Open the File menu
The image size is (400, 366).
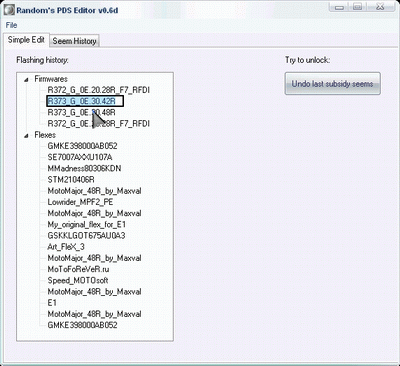11,25
